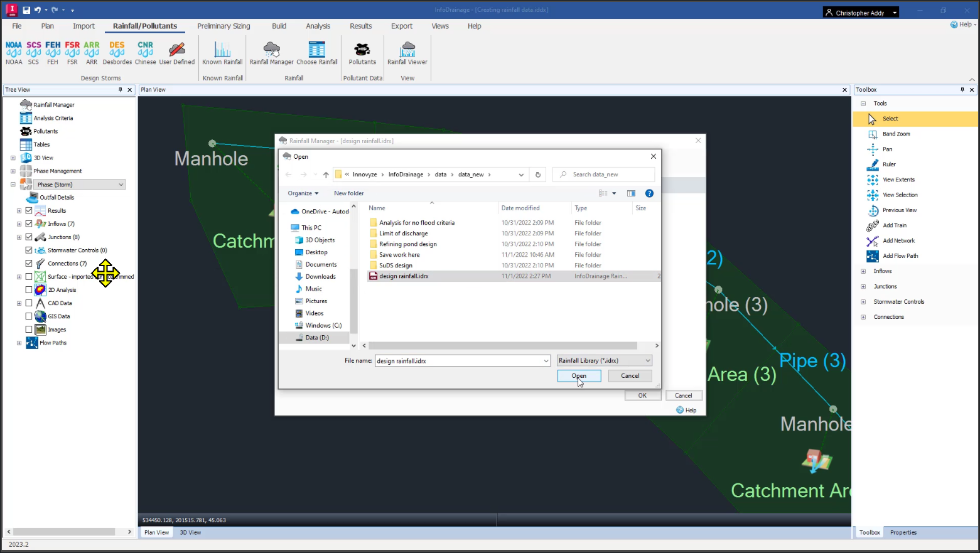Open the Chinese CNR storm tool
Screen dimensions: 980x553
tap(145, 53)
